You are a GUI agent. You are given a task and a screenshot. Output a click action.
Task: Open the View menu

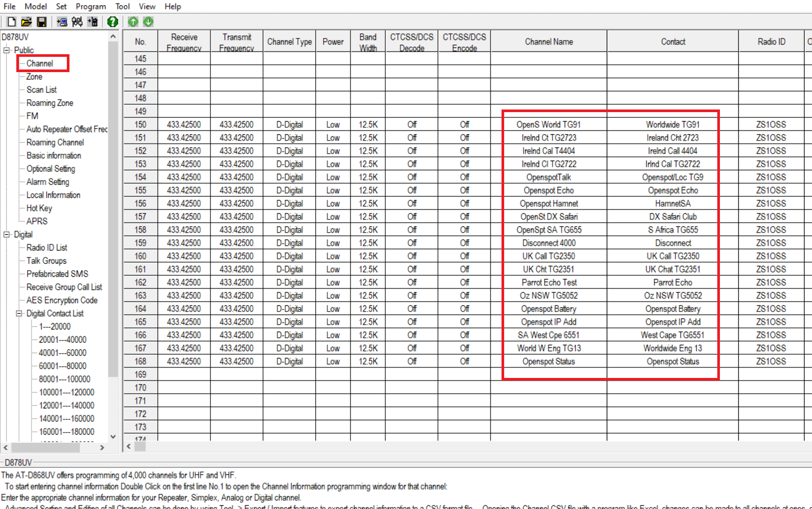coord(147,6)
